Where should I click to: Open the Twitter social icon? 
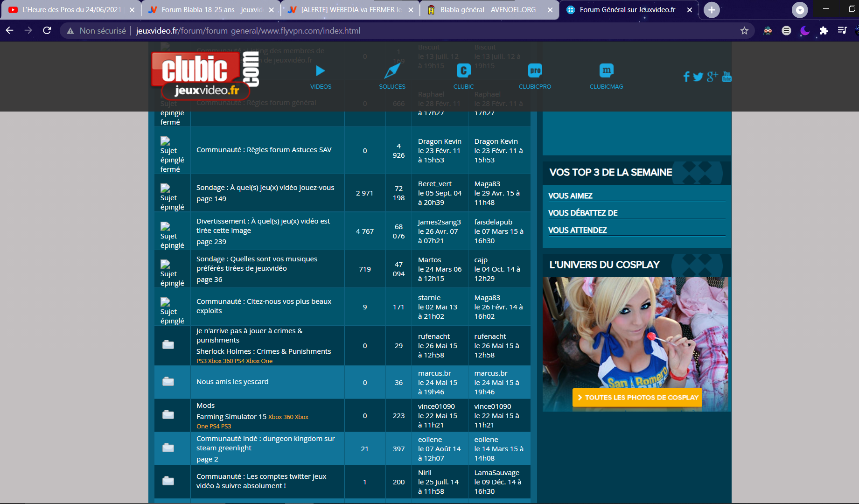(698, 77)
